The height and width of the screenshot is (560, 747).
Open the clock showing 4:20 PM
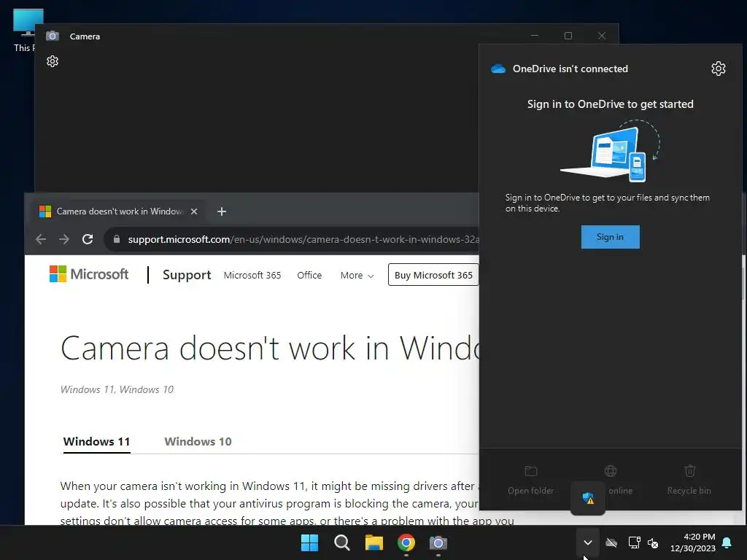coord(693,542)
